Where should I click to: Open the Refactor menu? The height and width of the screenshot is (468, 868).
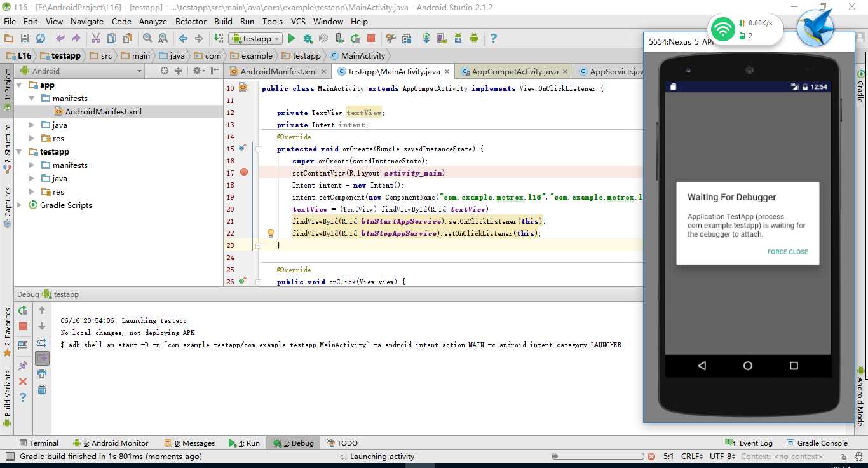click(x=191, y=21)
